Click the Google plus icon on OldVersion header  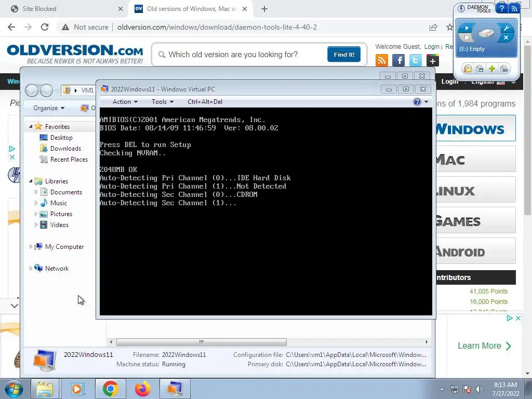click(432, 60)
